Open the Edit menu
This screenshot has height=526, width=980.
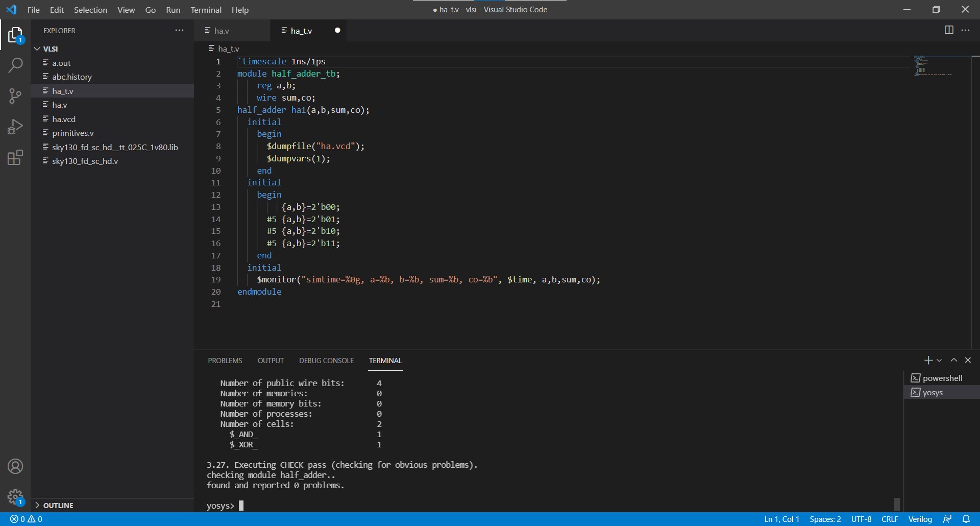(57, 10)
